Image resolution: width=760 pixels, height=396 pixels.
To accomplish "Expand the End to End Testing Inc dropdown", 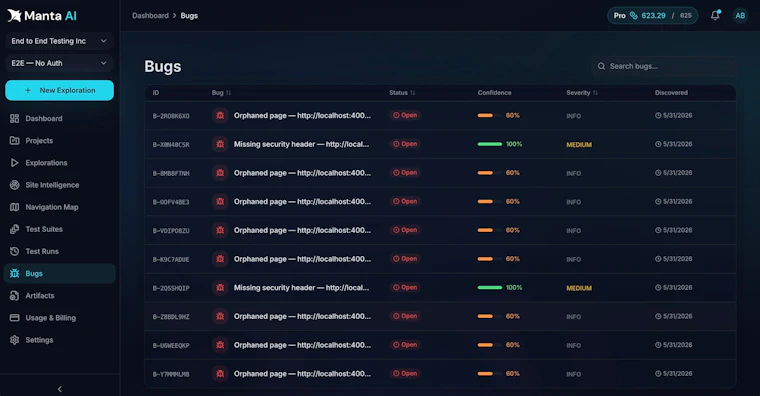I will pyautogui.click(x=59, y=41).
